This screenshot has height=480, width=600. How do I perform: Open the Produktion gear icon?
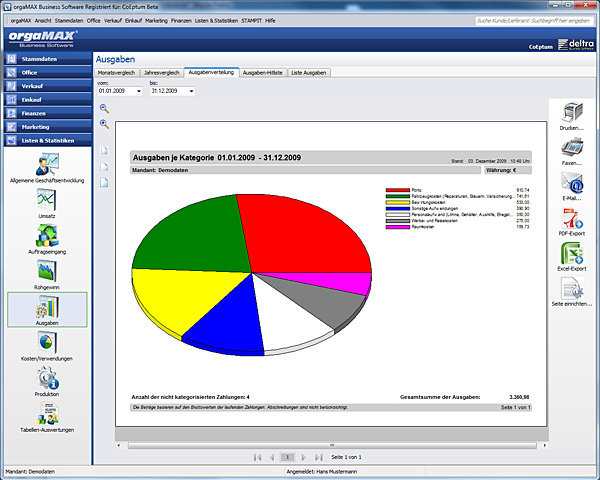pyautogui.click(x=47, y=378)
